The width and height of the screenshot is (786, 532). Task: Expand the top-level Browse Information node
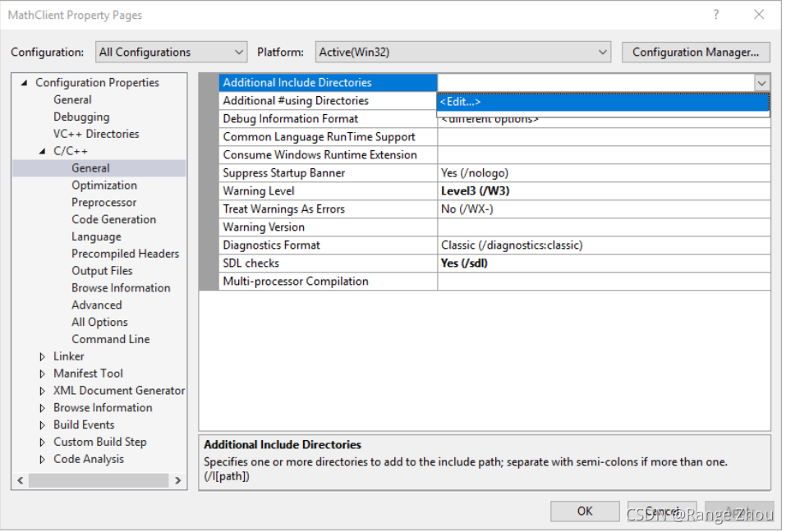point(43,408)
